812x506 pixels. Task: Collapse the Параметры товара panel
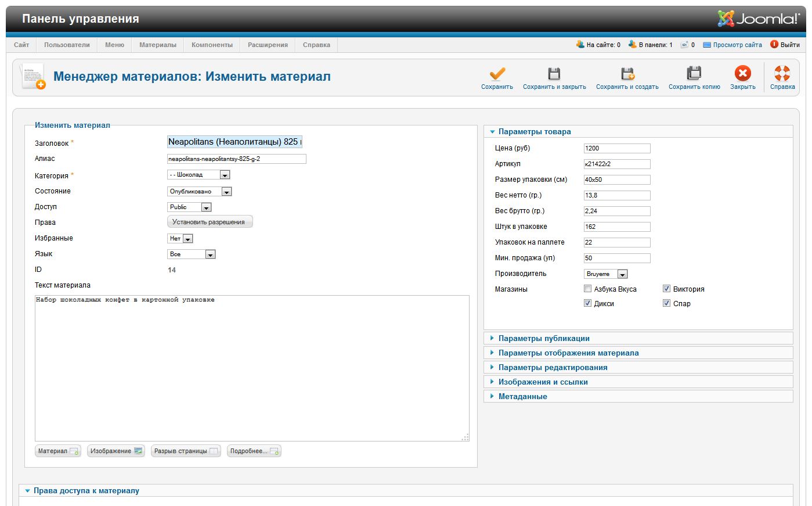click(x=638, y=132)
